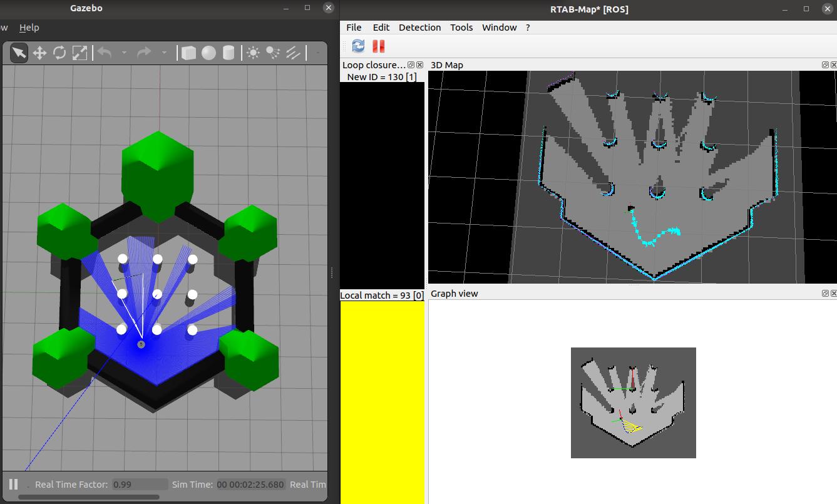Insert a sphere shape
The height and width of the screenshot is (504, 837).
click(208, 53)
